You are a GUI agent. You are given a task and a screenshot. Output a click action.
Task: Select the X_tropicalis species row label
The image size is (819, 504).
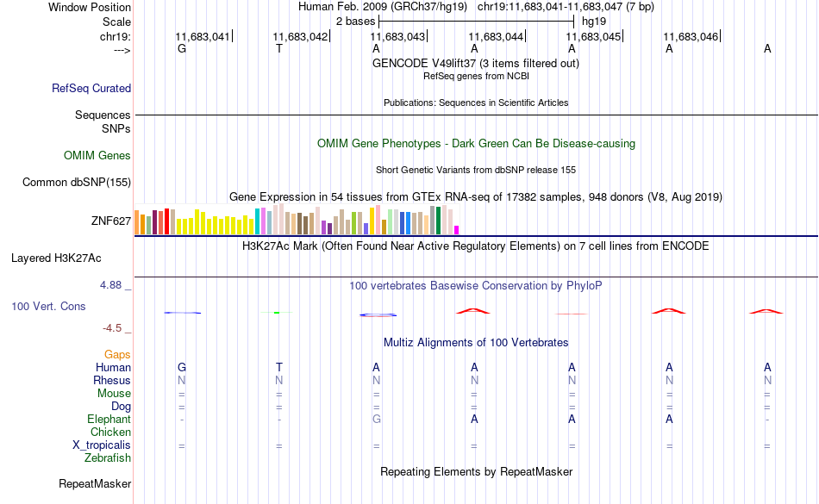[102, 445]
